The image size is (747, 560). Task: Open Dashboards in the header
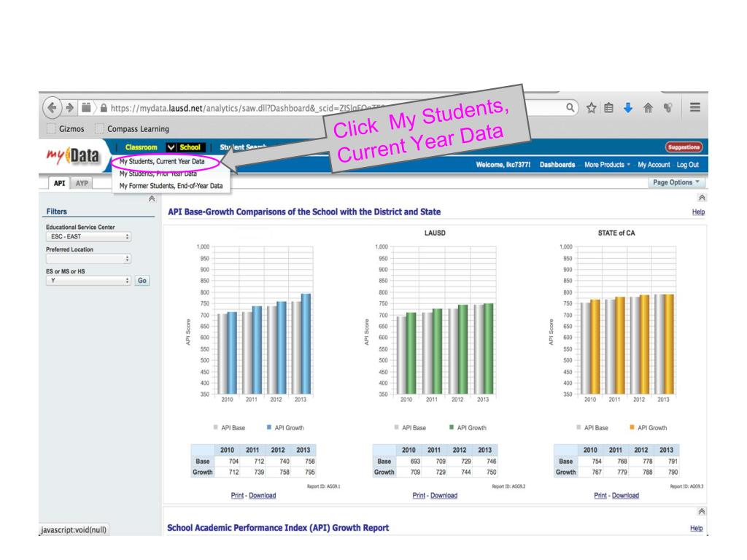557,165
